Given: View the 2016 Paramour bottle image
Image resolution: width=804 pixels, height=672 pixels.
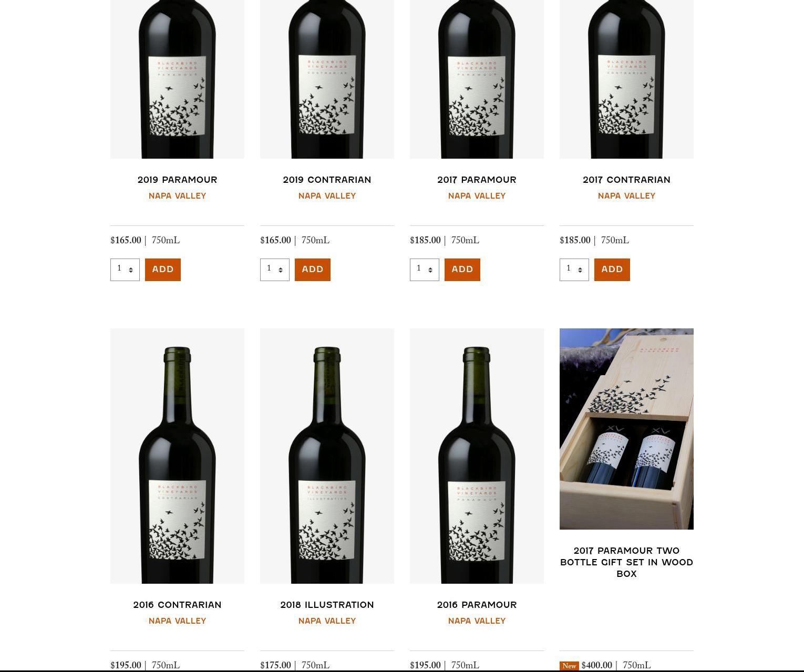Looking at the screenshot, I should (x=477, y=456).
